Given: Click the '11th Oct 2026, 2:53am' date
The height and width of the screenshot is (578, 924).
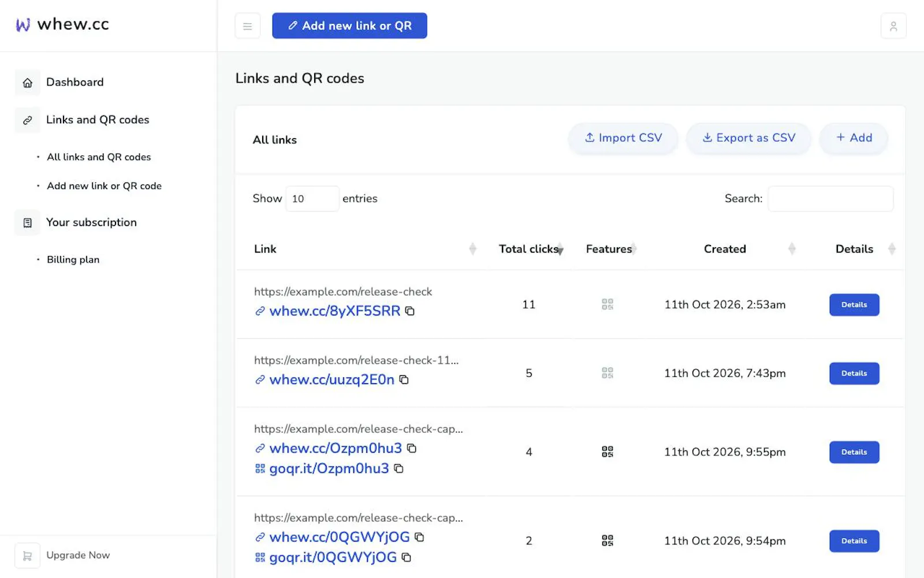Looking at the screenshot, I should click(x=725, y=305).
